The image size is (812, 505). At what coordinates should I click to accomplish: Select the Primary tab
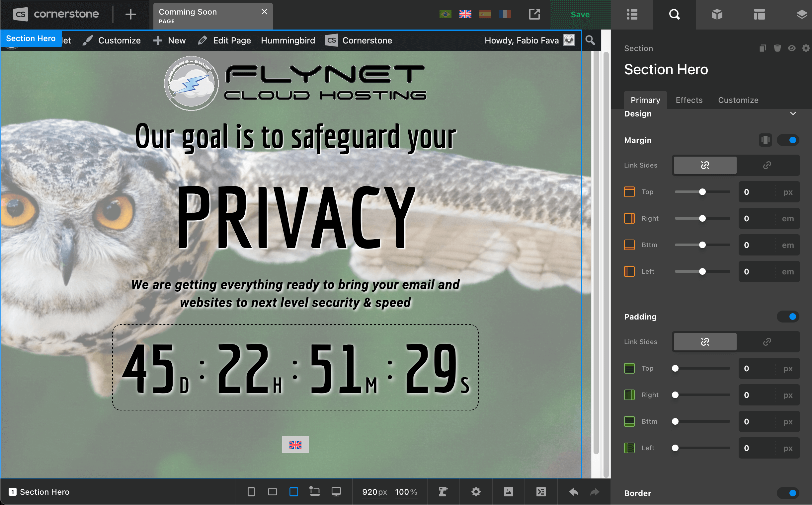click(x=645, y=100)
